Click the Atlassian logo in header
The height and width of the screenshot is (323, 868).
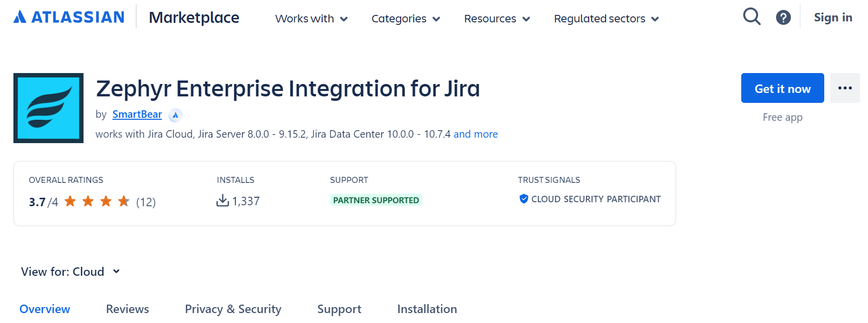tap(69, 17)
